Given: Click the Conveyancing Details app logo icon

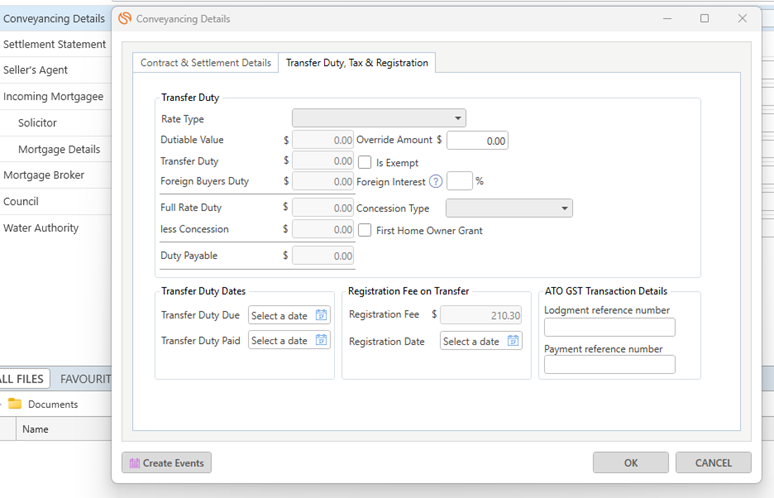Looking at the screenshot, I should point(125,19).
